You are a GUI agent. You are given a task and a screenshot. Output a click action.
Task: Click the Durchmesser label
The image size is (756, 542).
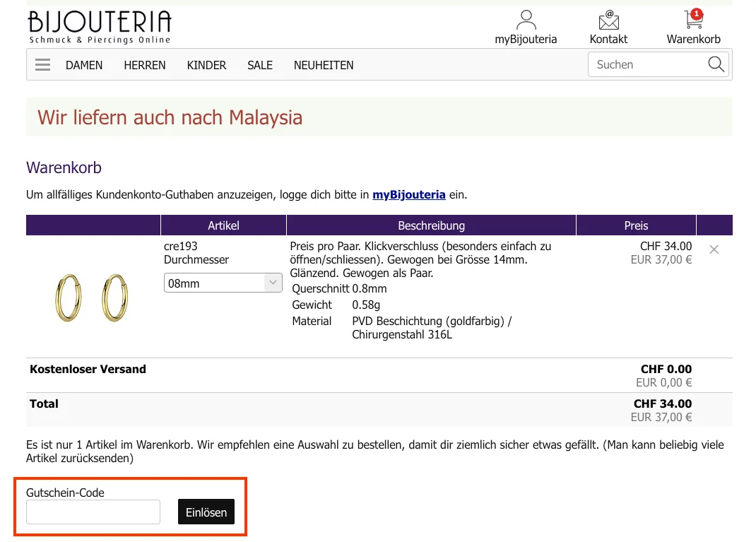click(196, 260)
